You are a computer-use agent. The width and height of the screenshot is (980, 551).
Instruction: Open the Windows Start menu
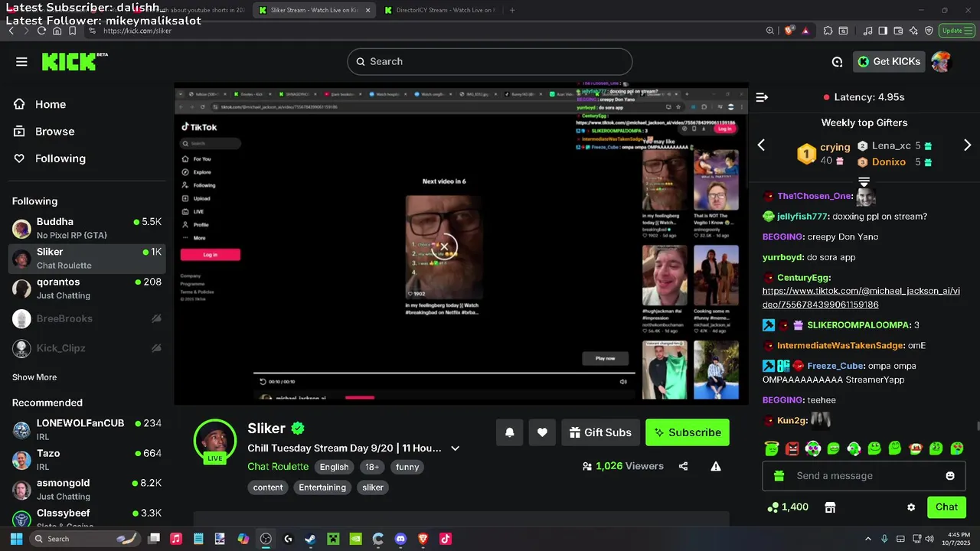coord(15,539)
